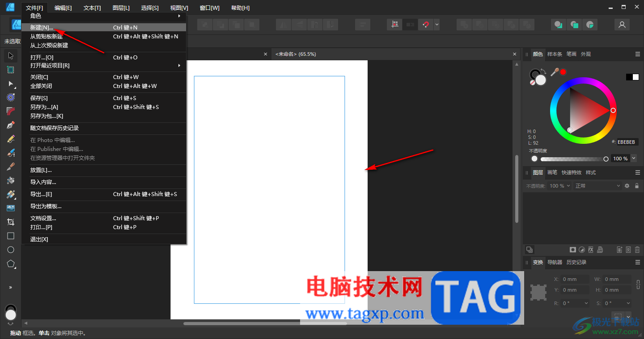
Task: Select the Node tool icon
Action: (11, 84)
